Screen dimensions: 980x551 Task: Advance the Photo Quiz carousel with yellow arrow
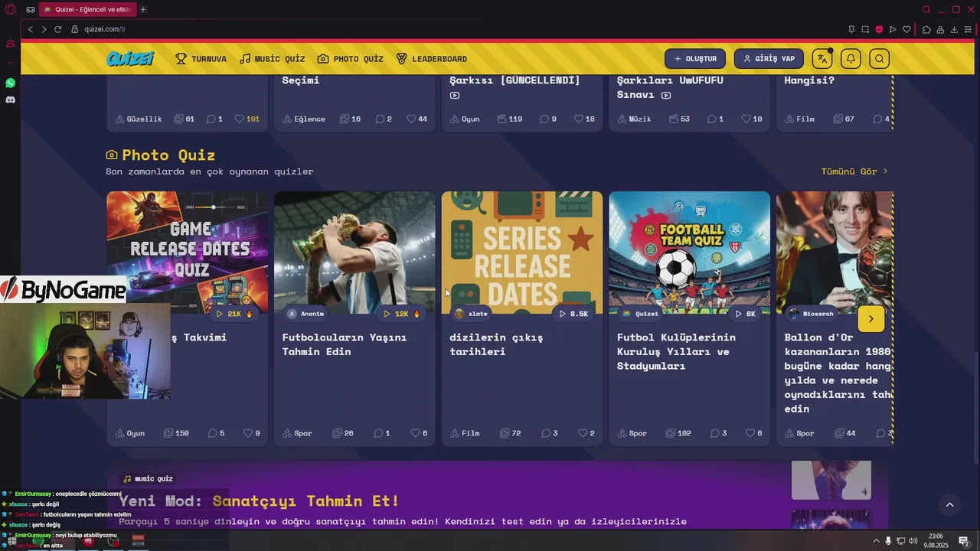coord(871,319)
